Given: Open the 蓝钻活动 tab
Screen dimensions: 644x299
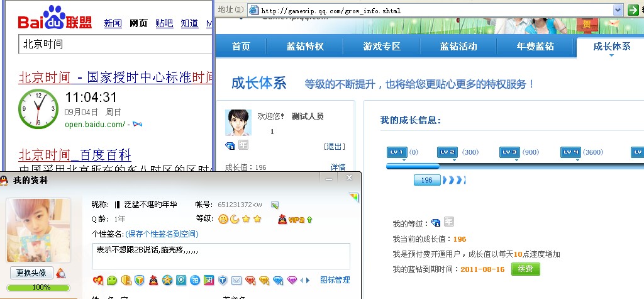Looking at the screenshot, I should (458, 47).
